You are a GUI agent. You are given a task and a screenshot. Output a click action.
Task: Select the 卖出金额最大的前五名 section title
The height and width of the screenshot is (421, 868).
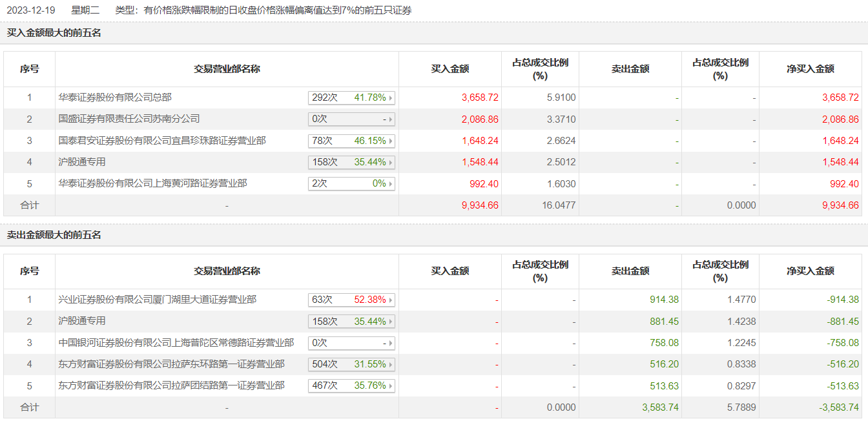[54, 235]
